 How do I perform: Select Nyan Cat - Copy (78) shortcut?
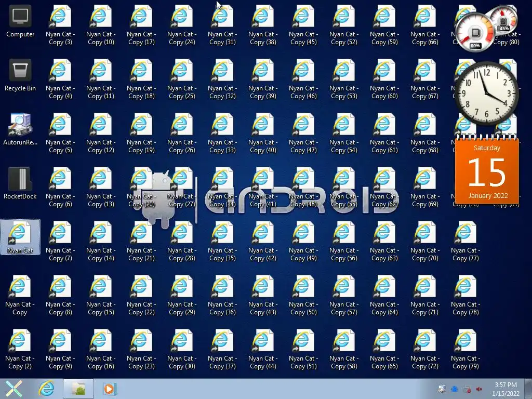(465, 295)
